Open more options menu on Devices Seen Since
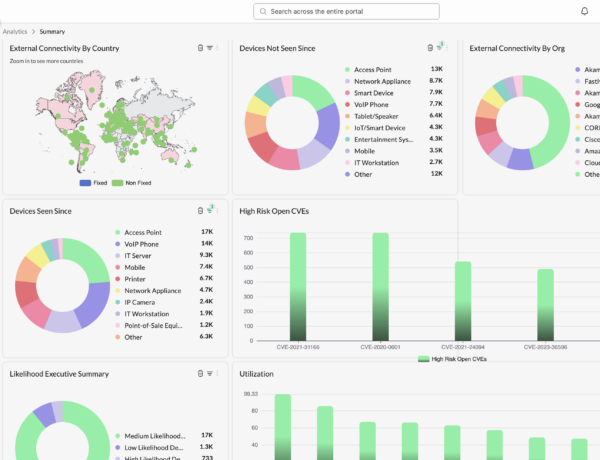This screenshot has width=600, height=460. (x=217, y=210)
